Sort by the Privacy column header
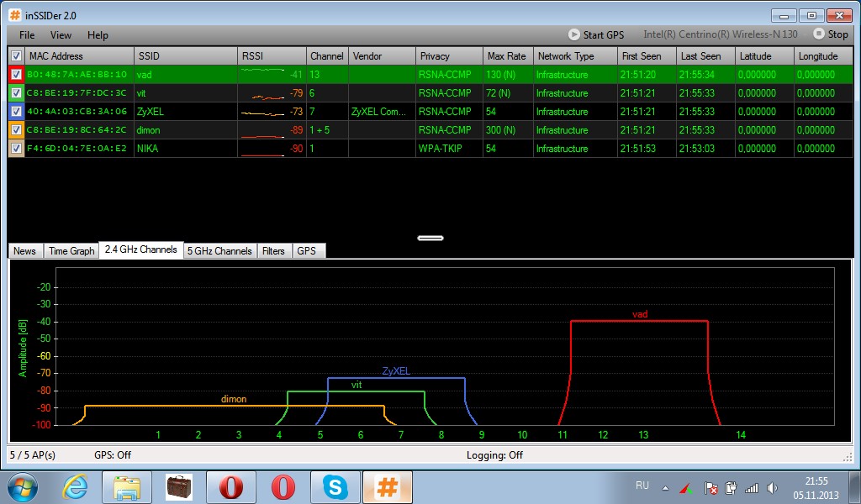861x504 pixels. click(x=449, y=56)
